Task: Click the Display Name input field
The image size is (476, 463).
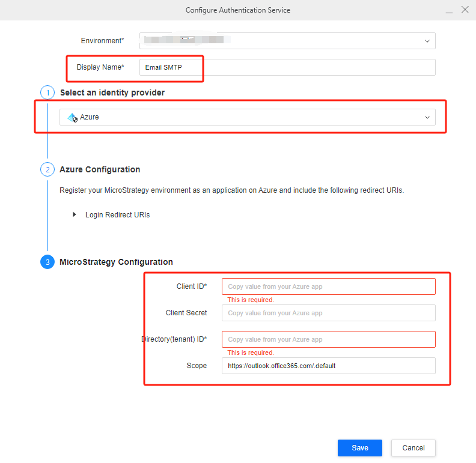Action: pos(287,67)
